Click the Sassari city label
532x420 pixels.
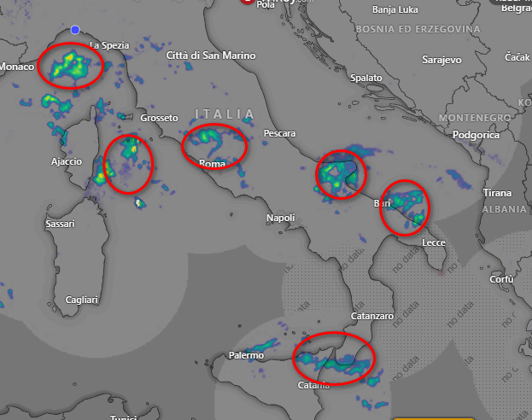[x=60, y=224]
